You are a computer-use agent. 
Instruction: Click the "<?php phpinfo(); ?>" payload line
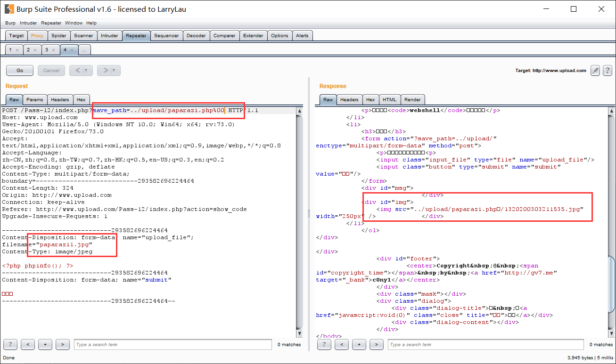(x=38, y=266)
